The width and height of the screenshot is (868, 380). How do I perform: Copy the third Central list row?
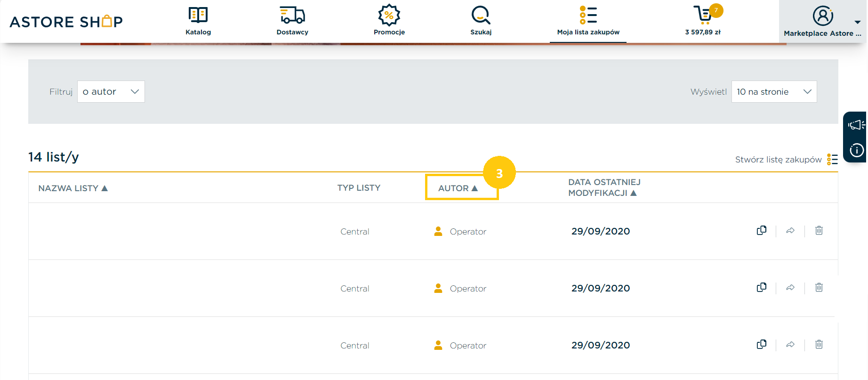(x=762, y=344)
